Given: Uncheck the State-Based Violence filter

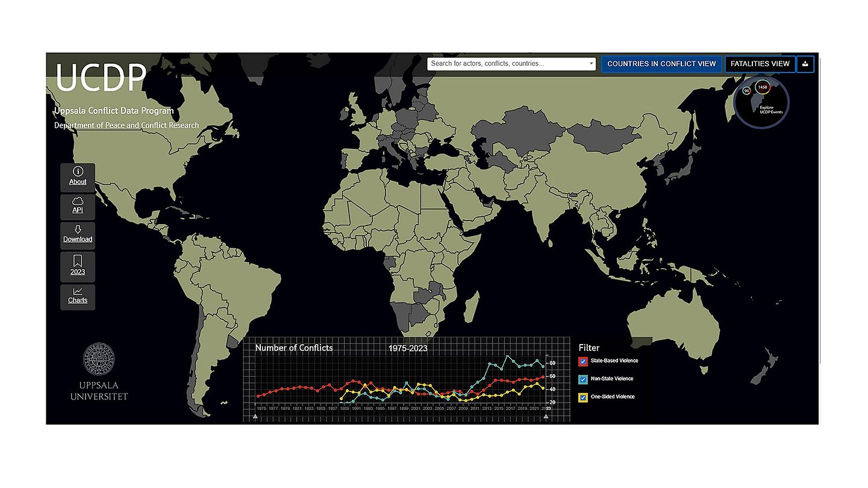Looking at the screenshot, I should [x=583, y=361].
